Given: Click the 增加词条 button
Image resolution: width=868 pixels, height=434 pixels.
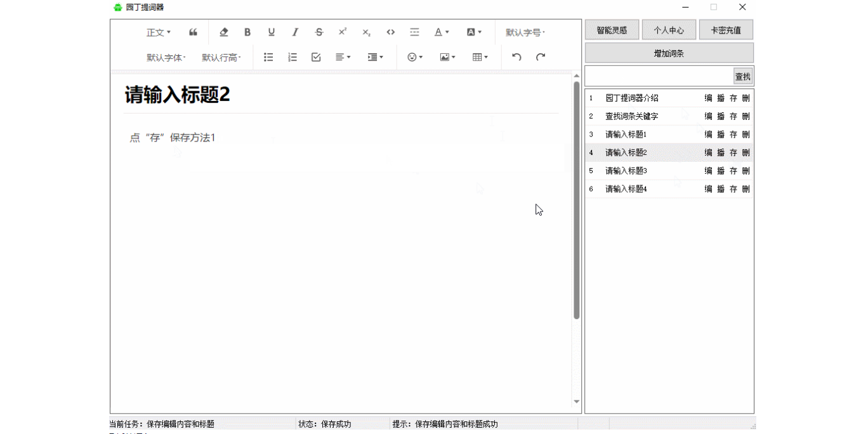Looking at the screenshot, I should tap(669, 53).
